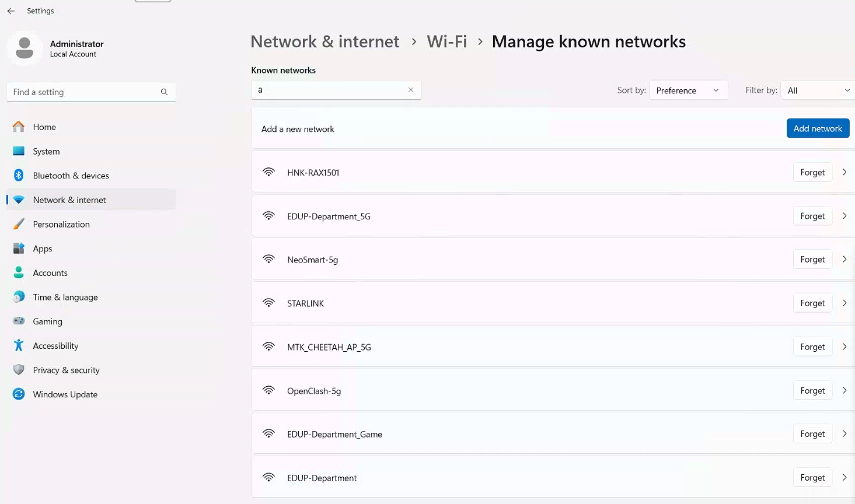Go to Privacy & security settings
This screenshot has height=504, width=855.
[x=66, y=370]
